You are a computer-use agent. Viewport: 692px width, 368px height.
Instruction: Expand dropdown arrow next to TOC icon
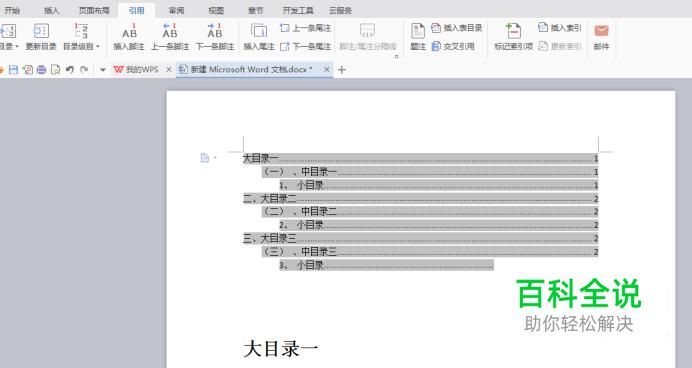pos(215,158)
